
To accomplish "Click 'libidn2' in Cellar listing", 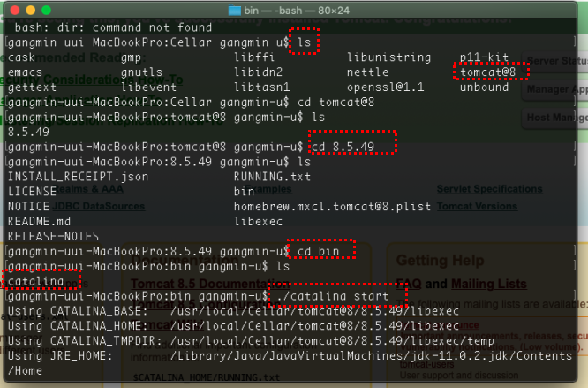I will pyautogui.click(x=258, y=72).
